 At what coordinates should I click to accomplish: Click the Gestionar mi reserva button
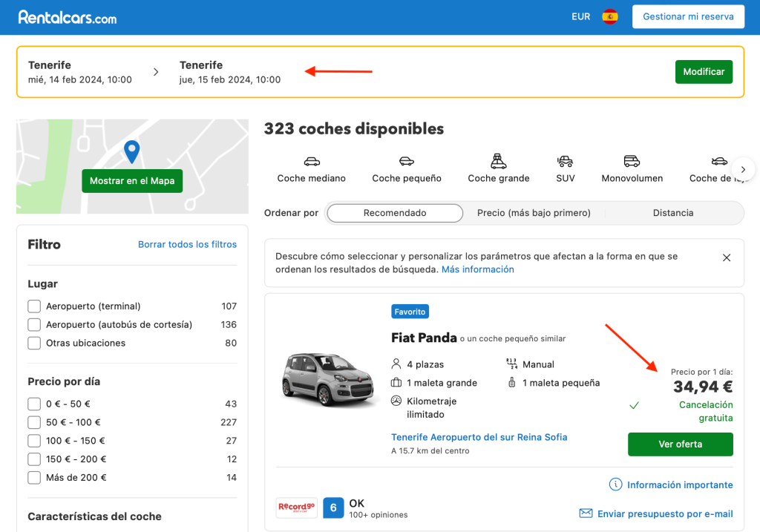tap(688, 16)
